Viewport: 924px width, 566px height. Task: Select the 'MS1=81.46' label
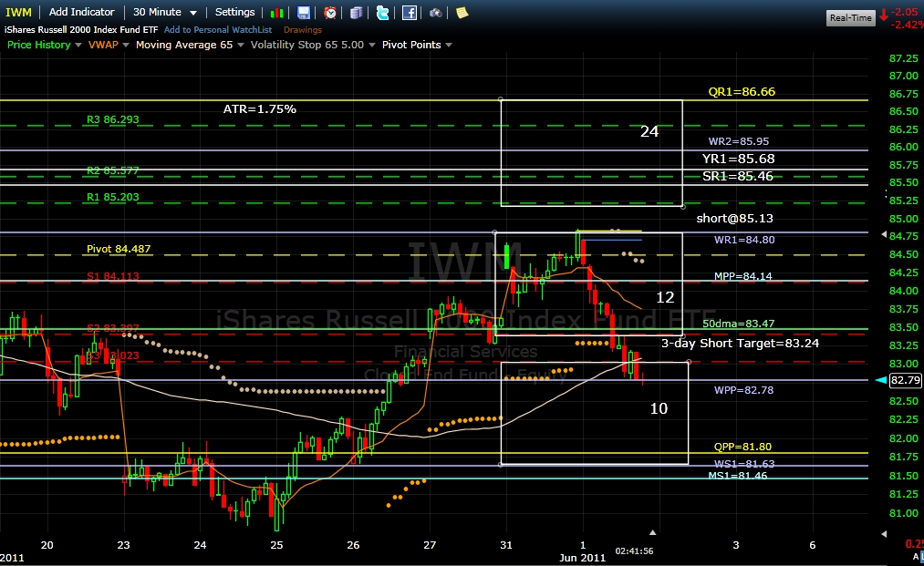738,475
